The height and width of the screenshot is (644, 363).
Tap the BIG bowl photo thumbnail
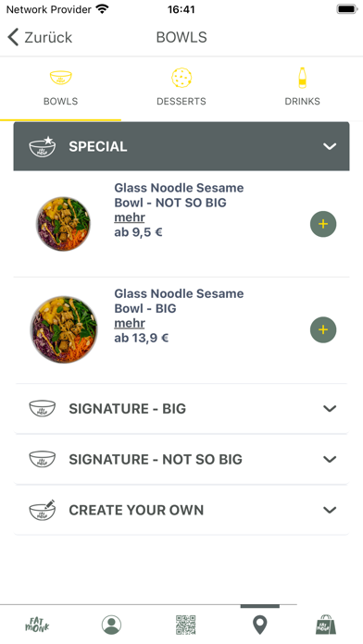(x=64, y=329)
